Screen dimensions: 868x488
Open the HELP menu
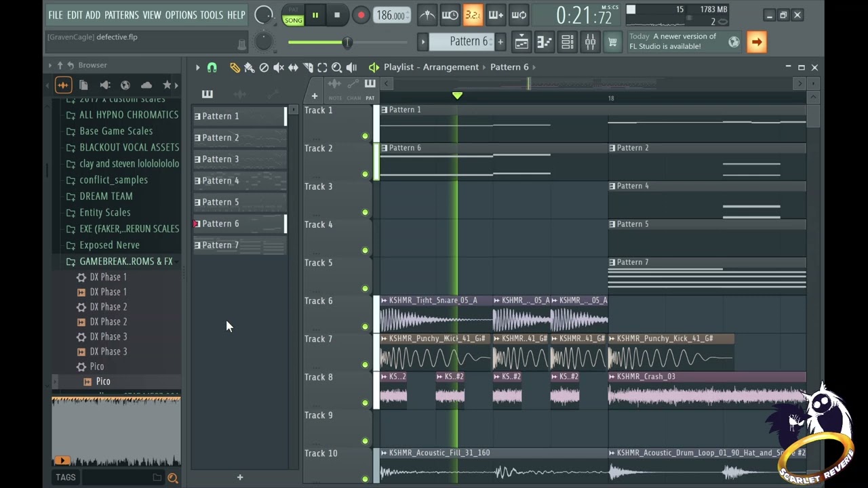[x=236, y=15]
